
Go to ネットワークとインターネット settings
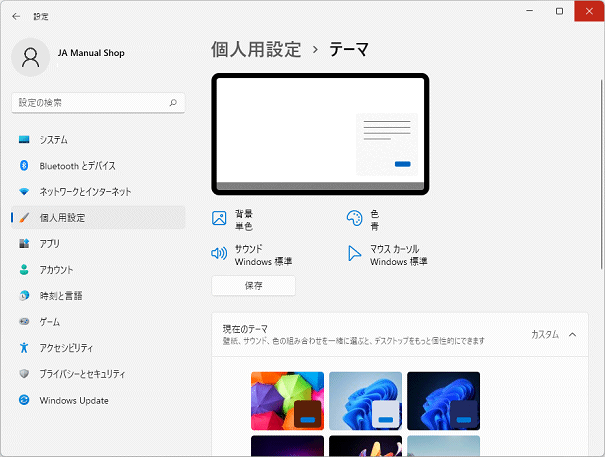pos(98,191)
